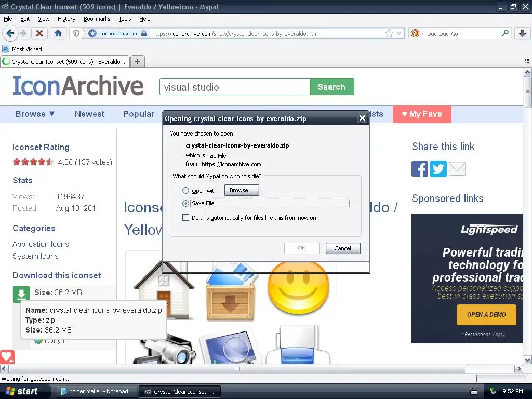Share on Facebook icon
This screenshot has width=532, height=399.
[x=420, y=169]
